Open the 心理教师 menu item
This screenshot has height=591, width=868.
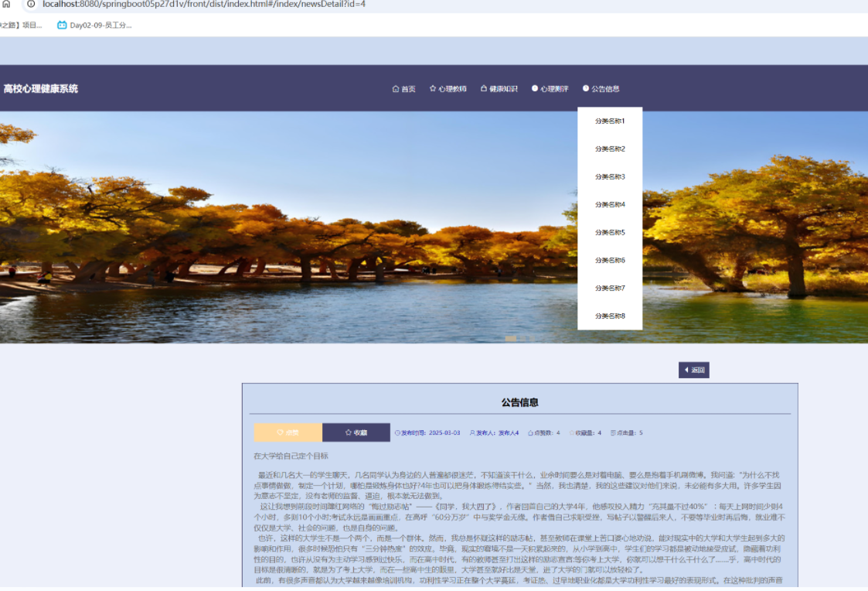pos(452,89)
